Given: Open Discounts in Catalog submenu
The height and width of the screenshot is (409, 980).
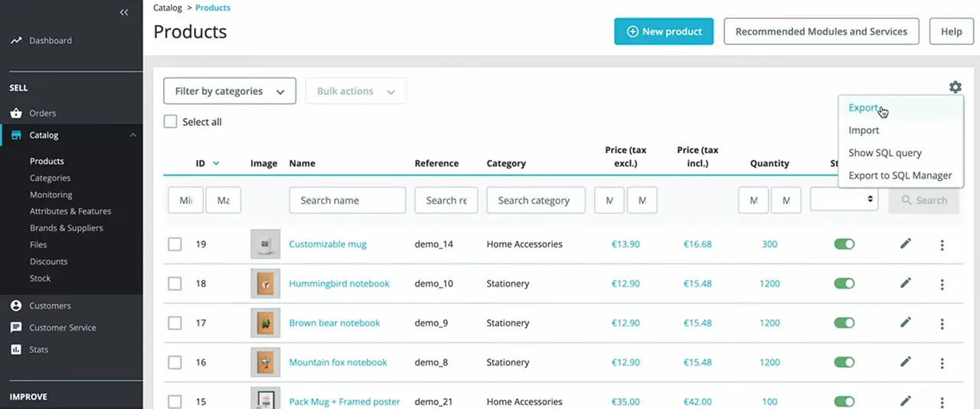Looking at the screenshot, I should tap(49, 262).
